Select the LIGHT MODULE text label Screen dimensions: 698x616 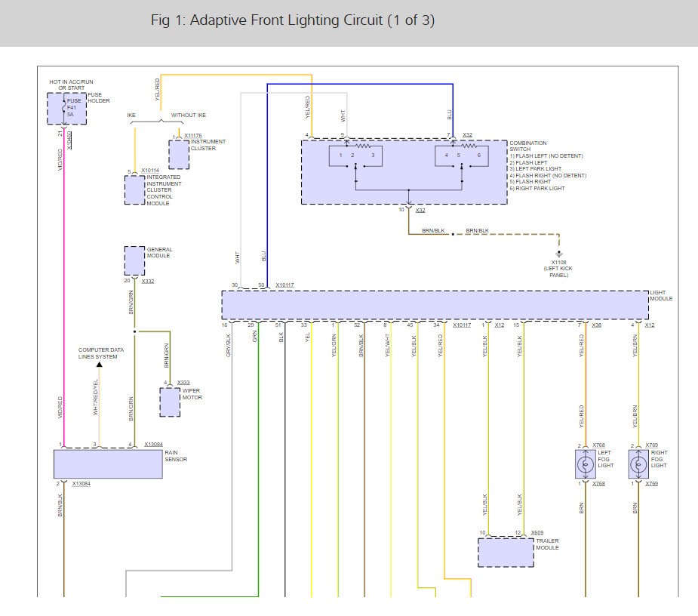(661, 295)
